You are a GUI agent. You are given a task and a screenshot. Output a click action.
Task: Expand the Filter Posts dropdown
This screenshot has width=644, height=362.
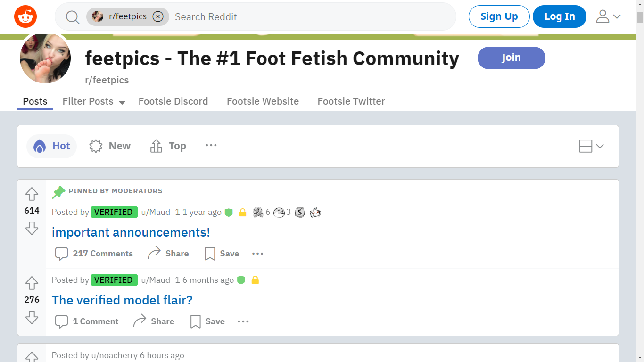pos(94,101)
